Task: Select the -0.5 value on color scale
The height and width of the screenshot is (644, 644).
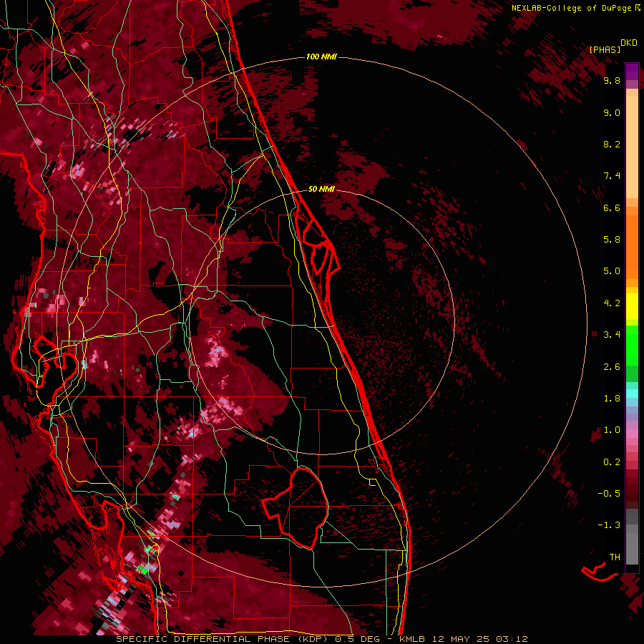Action: [x=609, y=494]
